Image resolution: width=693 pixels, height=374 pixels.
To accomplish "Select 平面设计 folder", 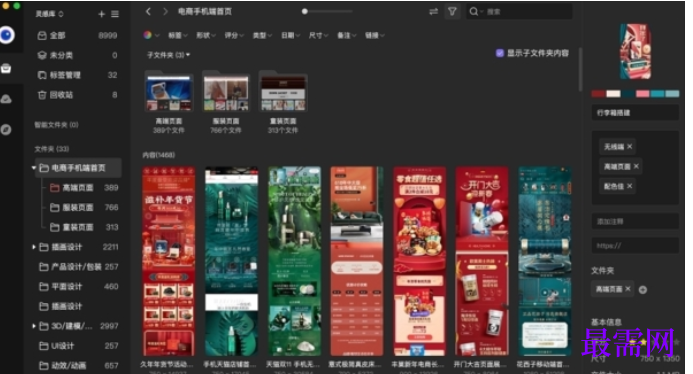I will click(78, 286).
